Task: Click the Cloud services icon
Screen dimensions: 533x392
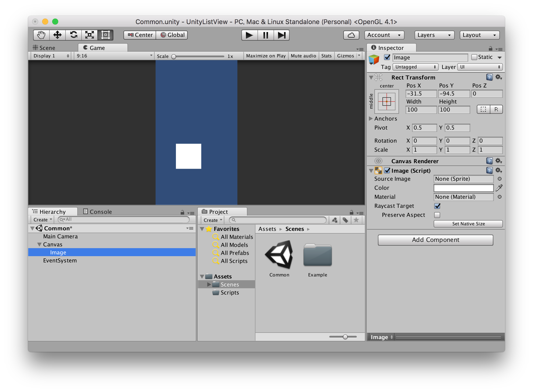Action: [x=351, y=35]
